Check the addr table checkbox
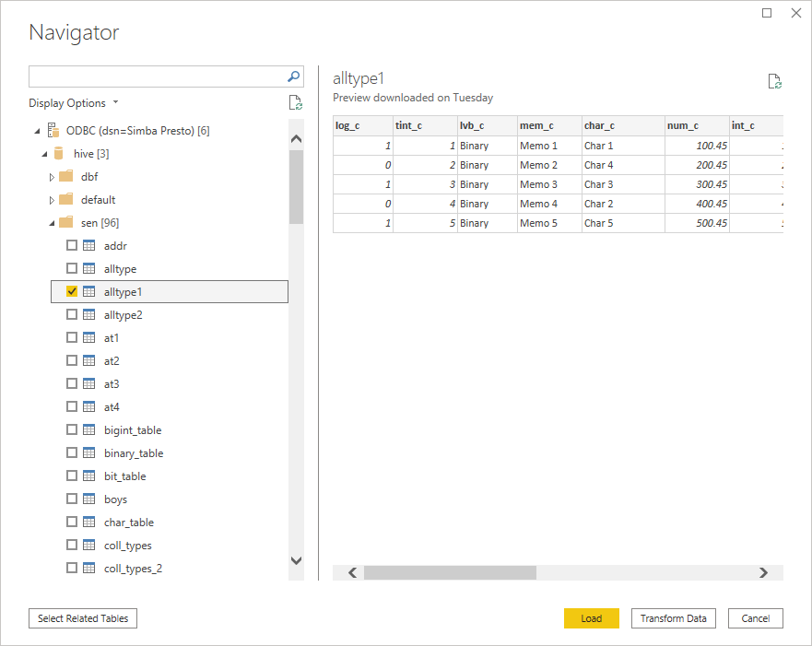The image size is (812, 646). click(x=72, y=245)
